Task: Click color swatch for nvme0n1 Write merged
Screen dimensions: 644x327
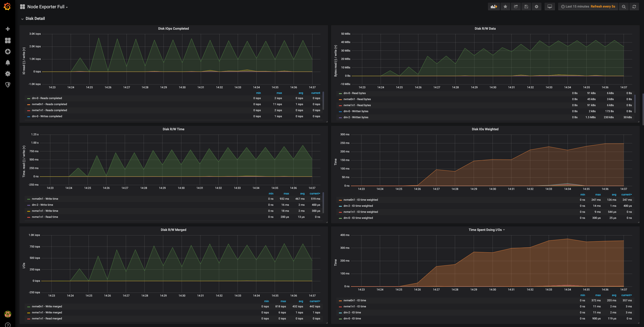Action: point(29,307)
